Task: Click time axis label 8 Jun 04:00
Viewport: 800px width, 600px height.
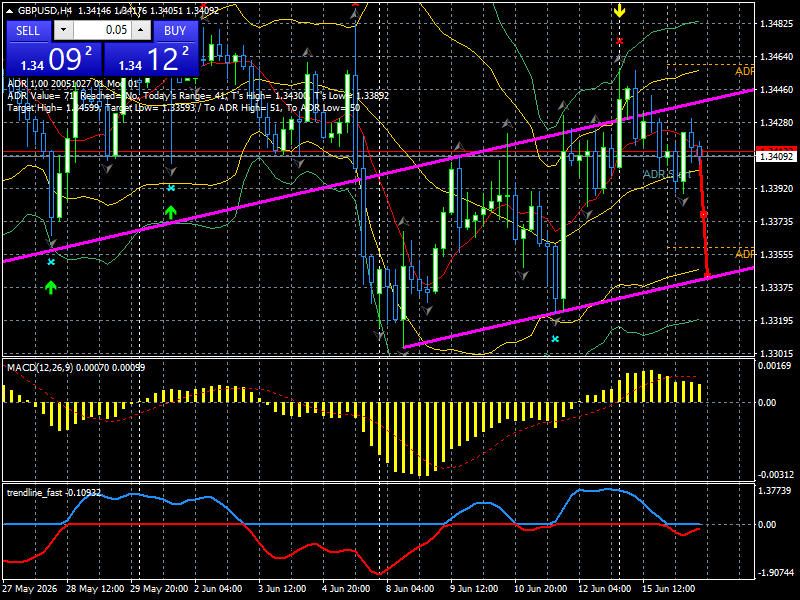Action: coord(410,588)
